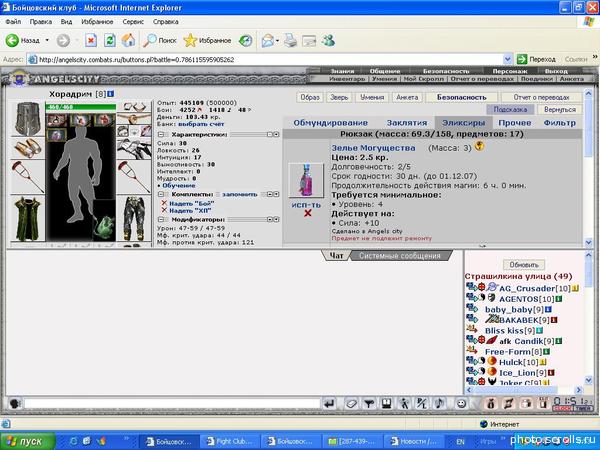Screen dimensions: 600x450
Task: Click the Надеть "Бой" link
Action: click(194, 203)
